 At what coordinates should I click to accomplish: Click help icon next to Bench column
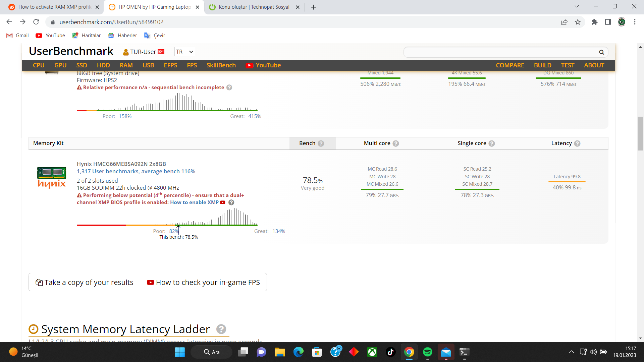321,143
